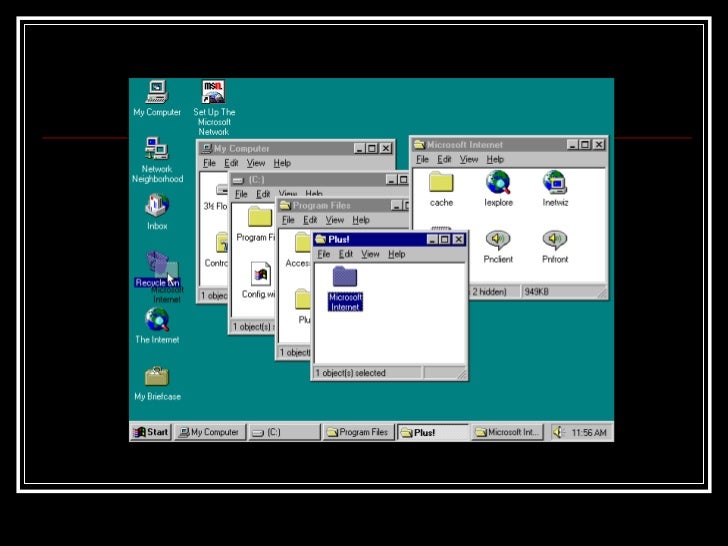Select the Config file icon in (C:) window
The height and width of the screenshot is (546, 728).
(260, 280)
